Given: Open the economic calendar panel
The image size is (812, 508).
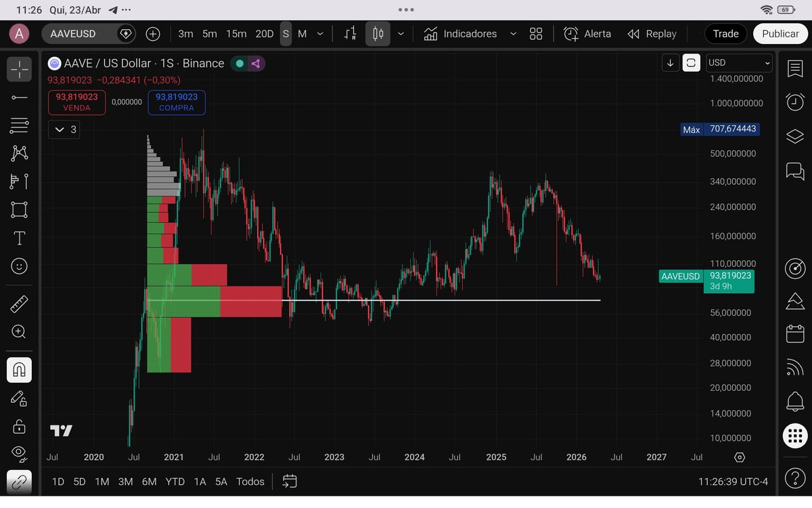Looking at the screenshot, I should coord(795,334).
